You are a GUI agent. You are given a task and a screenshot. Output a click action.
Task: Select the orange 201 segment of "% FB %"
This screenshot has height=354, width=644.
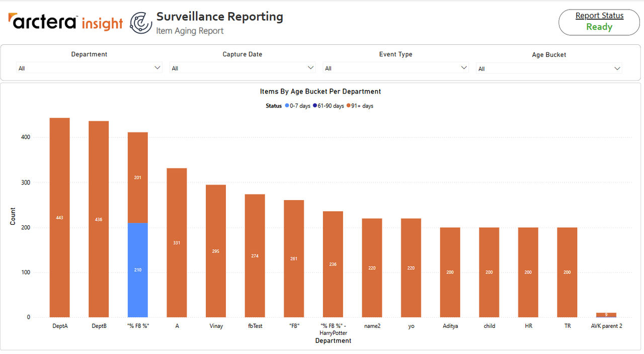point(137,178)
